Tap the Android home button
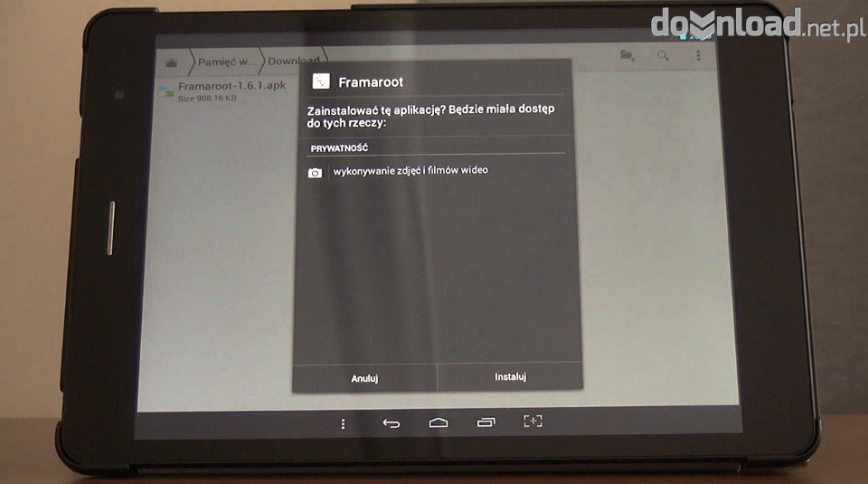The image size is (868, 484). click(439, 422)
